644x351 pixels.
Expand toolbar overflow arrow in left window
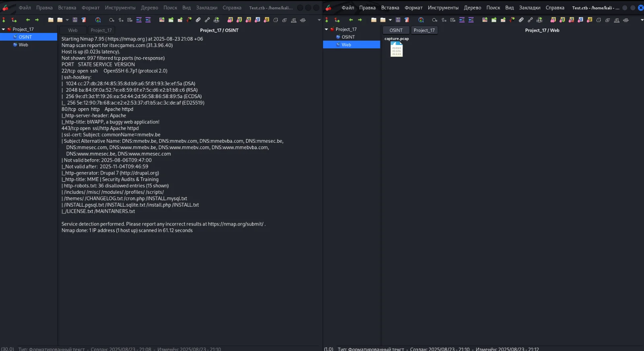click(x=319, y=20)
